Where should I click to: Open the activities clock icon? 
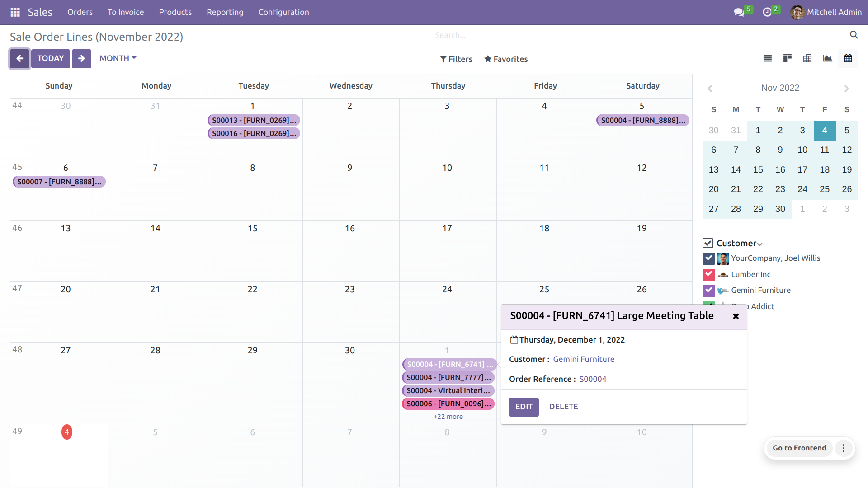767,12
